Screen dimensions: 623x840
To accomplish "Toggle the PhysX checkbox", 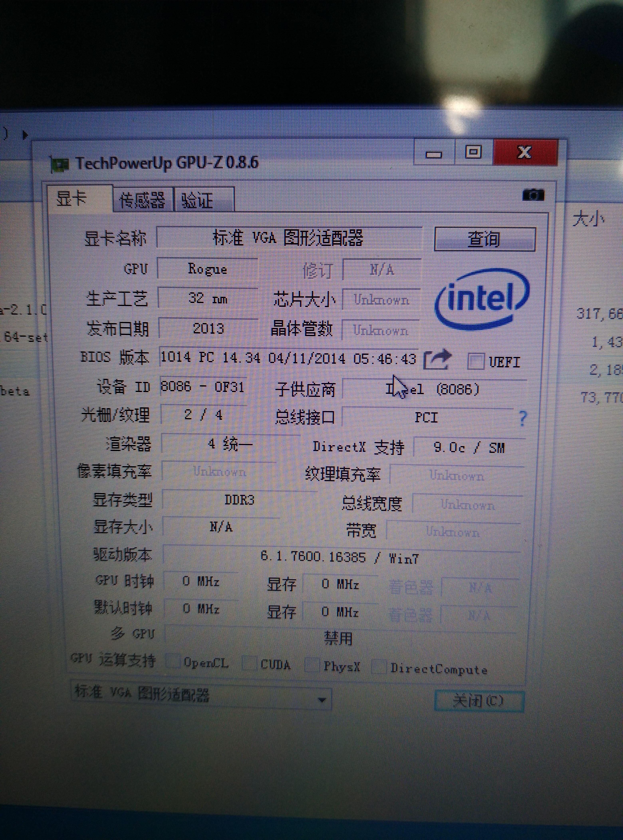I will click(311, 666).
